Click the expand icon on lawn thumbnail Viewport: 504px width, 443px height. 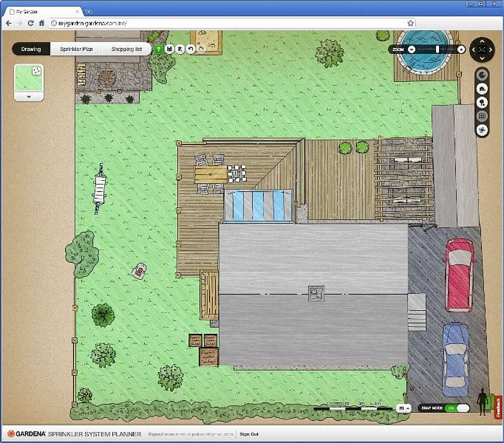37,70
